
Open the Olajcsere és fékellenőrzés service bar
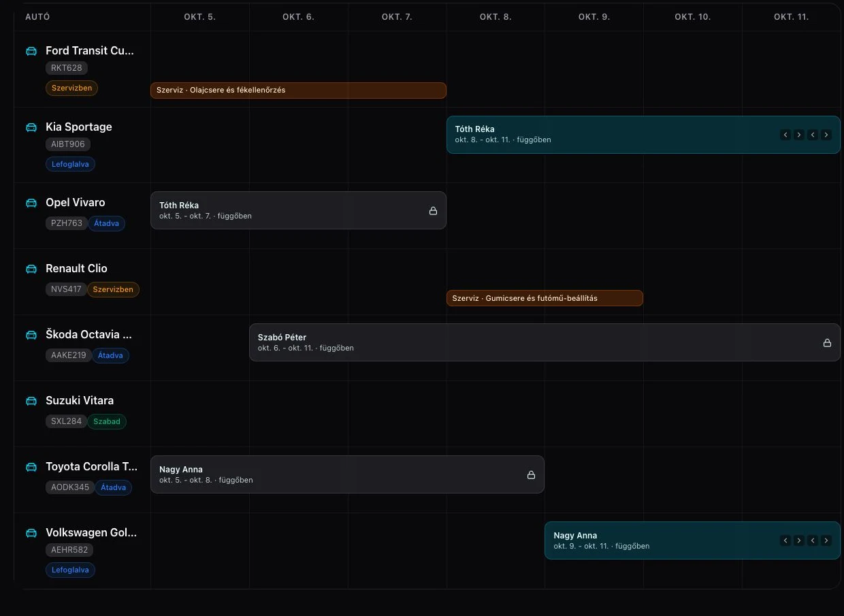click(298, 91)
